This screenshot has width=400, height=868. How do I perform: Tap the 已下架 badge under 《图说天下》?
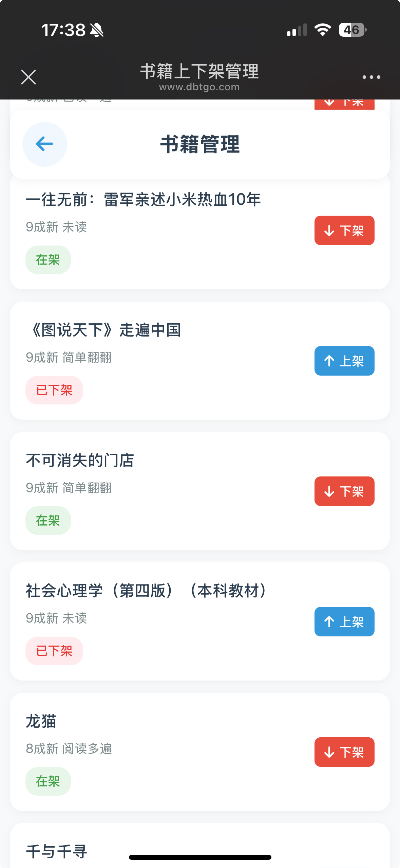(x=54, y=390)
